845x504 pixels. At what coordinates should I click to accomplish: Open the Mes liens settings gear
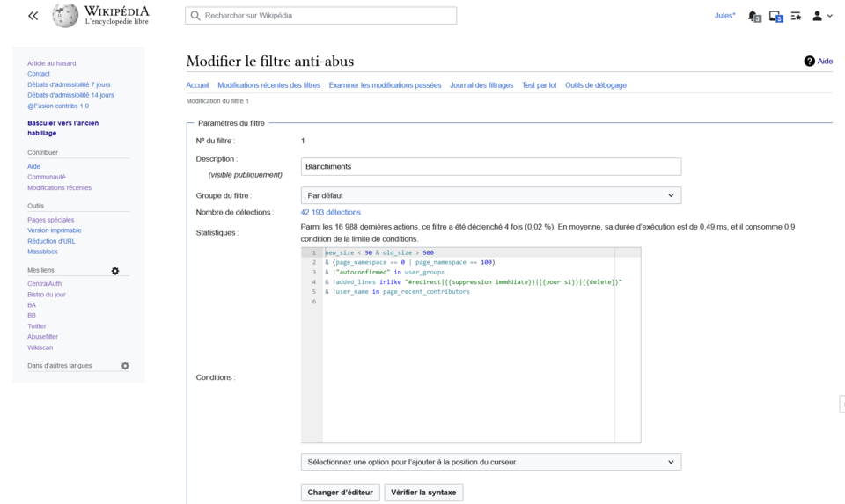point(114,271)
